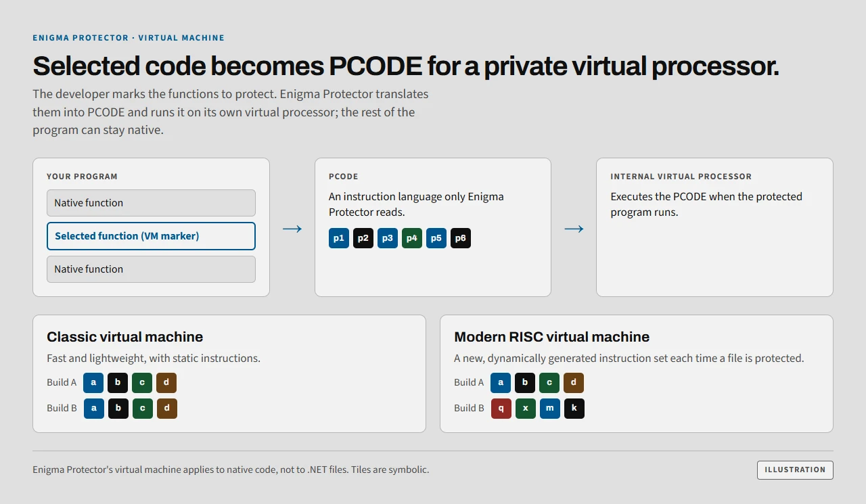Screen dimensions: 866x504
Task: Click the "INTERNAL VIRTUAL PROCESSOR" label
Action: click(x=681, y=177)
